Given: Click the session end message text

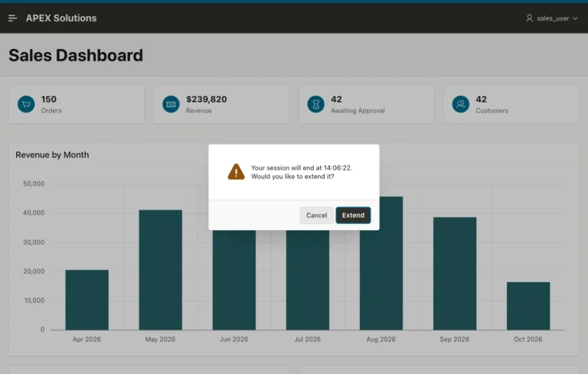Looking at the screenshot, I should (x=302, y=172).
